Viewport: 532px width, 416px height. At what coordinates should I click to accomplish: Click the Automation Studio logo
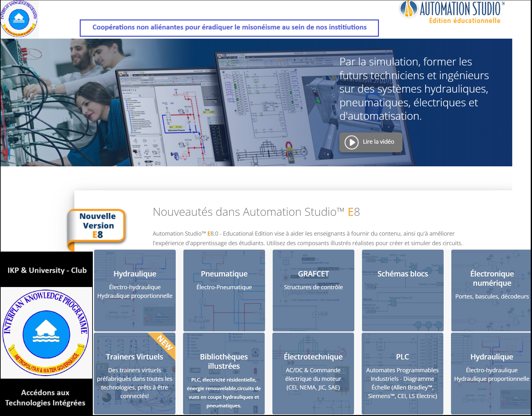(452, 9)
